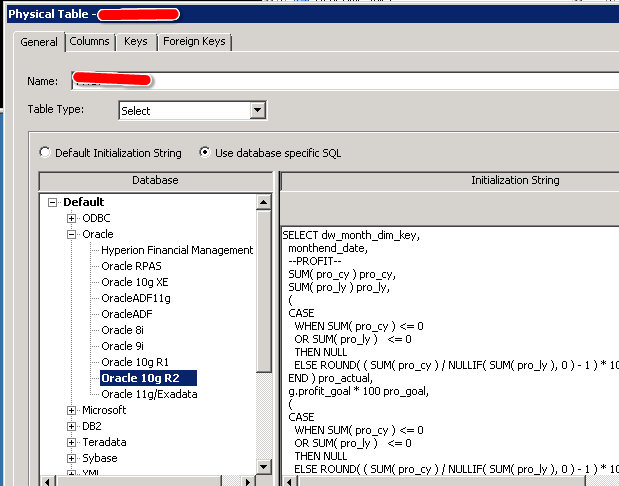
Task: Open the Foreign Keys tab
Action: click(194, 41)
